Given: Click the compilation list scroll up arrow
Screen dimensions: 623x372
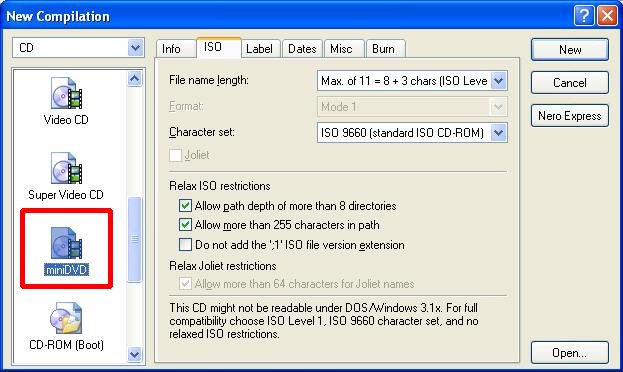Looking at the screenshot, I should (x=134, y=79).
